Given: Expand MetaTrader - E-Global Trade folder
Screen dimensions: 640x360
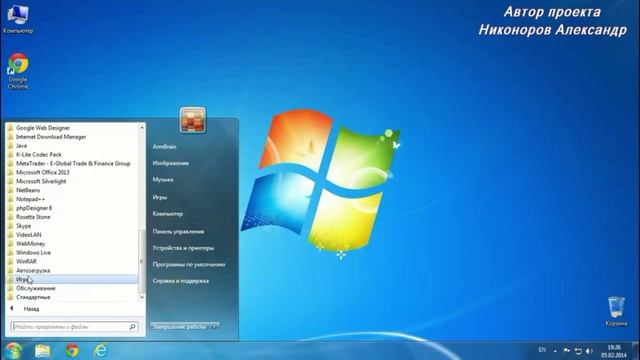Looking at the screenshot, I should click(72, 163).
